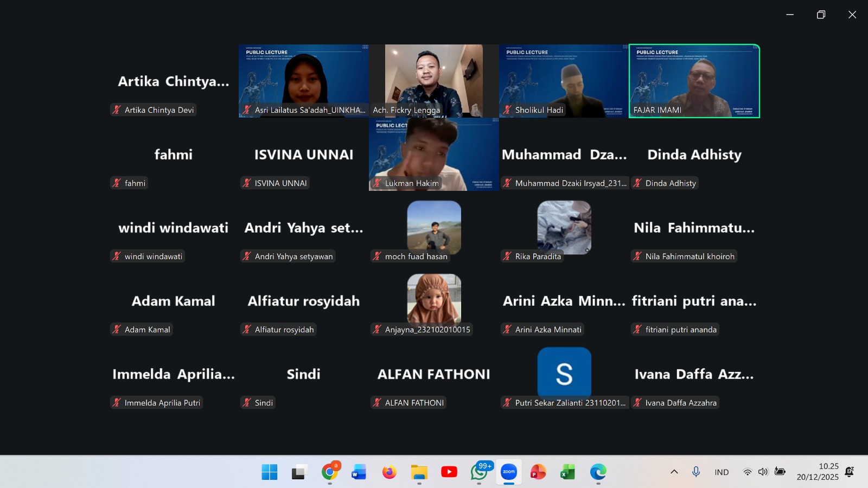Open File Explorer from the taskbar
The image size is (868, 488).
(x=419, y=472)
